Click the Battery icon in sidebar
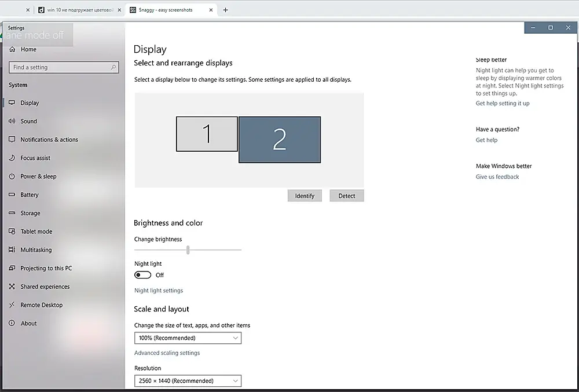 tap(12, 195)
